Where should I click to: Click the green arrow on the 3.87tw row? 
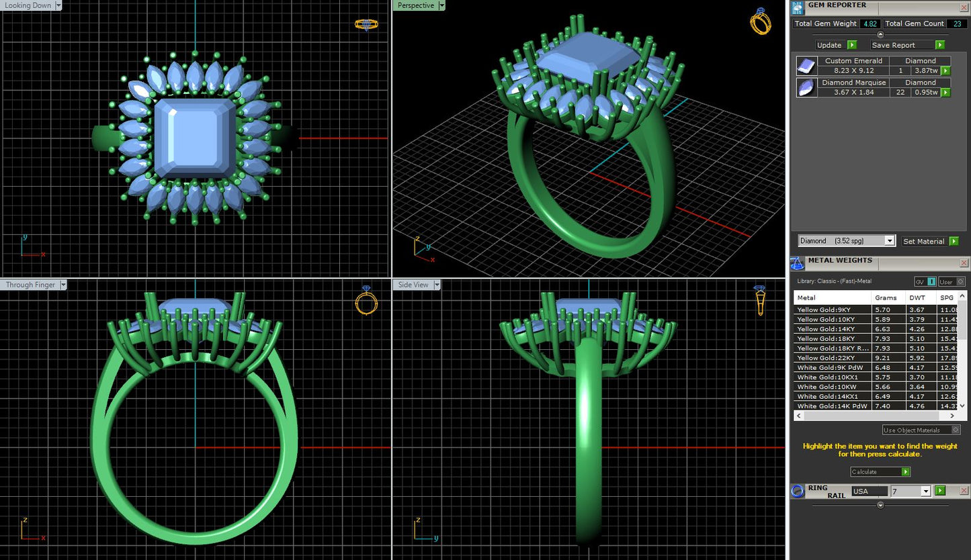click(945, 71)
